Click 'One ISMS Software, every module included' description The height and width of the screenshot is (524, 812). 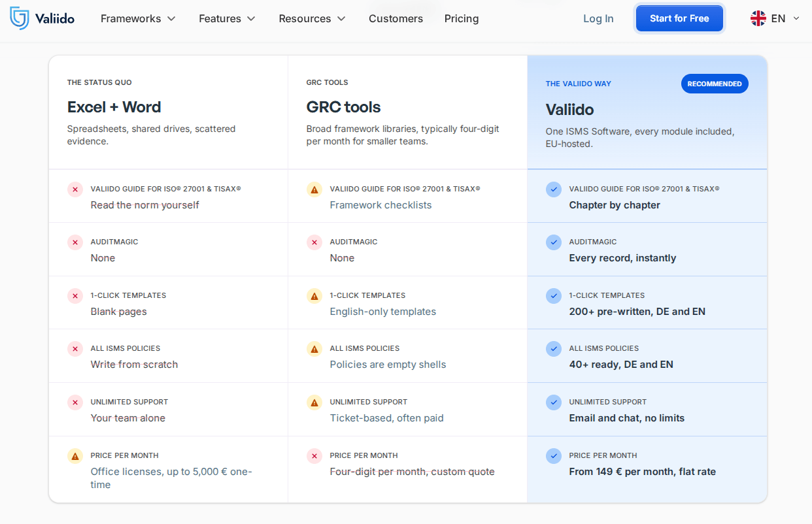click(x=640, y=138)
